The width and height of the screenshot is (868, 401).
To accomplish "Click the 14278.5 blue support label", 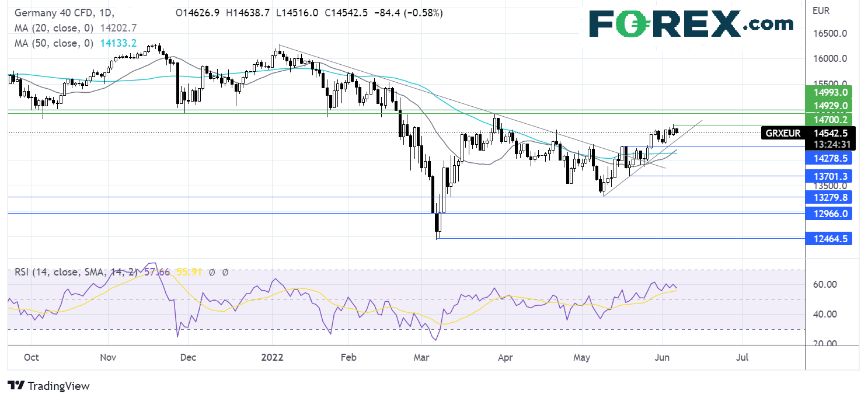I will (x=829, y=158).
